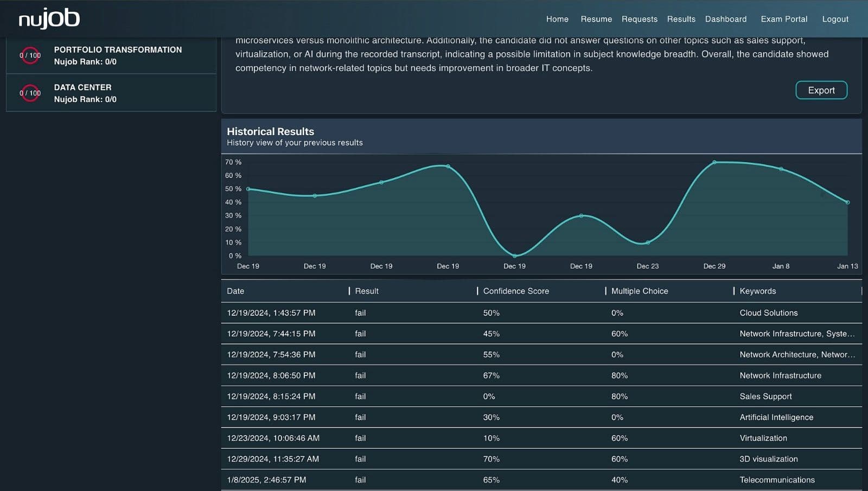Select the Portfolio Transformation sidebar item
Screen dimensions: 868x491
[118, 55]
